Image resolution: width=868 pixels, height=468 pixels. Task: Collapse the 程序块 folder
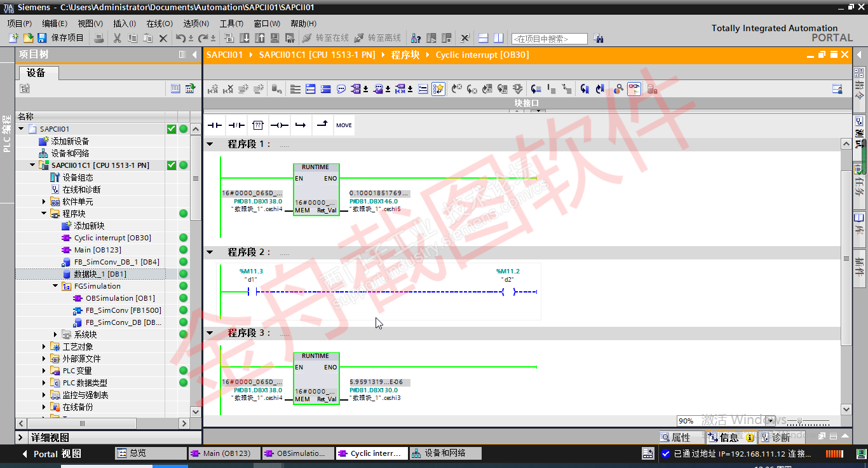[x=44, y=214]
